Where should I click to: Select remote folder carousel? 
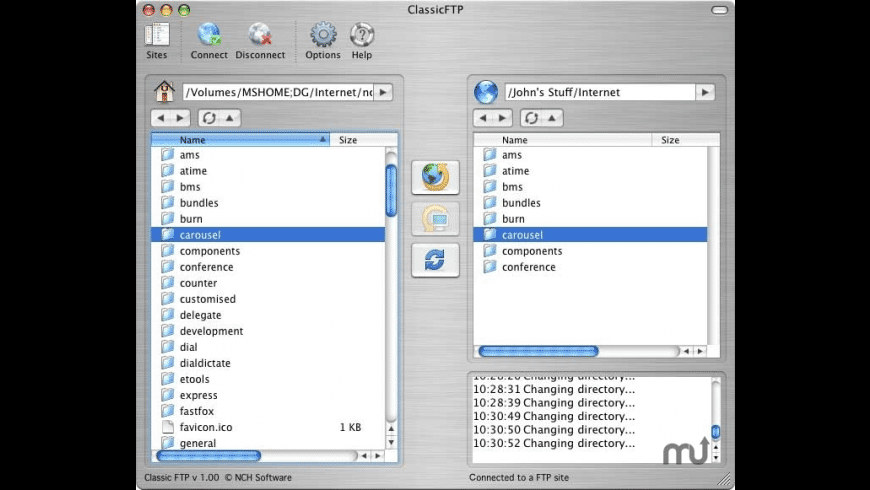590,235
